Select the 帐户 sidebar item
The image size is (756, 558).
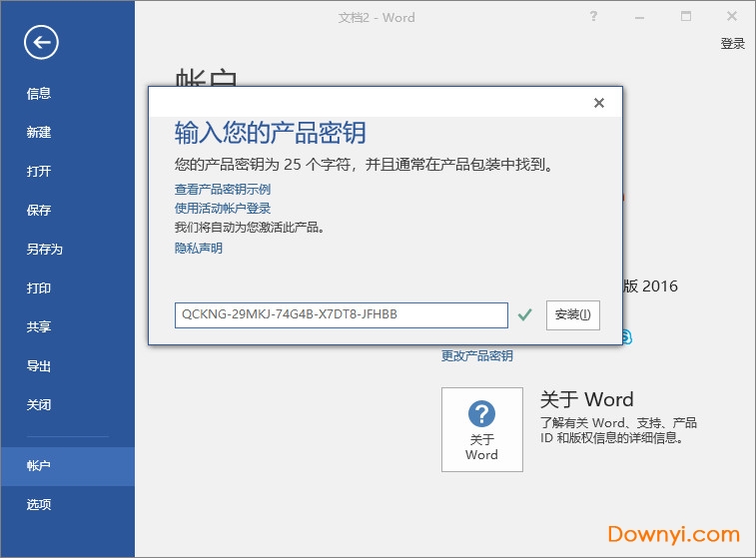point(68,466)
